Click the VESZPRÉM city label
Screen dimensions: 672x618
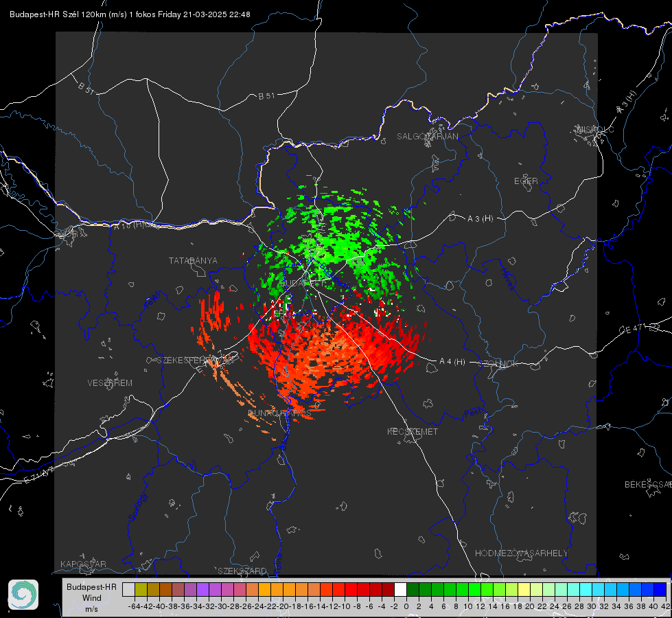pyautogui.click(x=110, y=382)
